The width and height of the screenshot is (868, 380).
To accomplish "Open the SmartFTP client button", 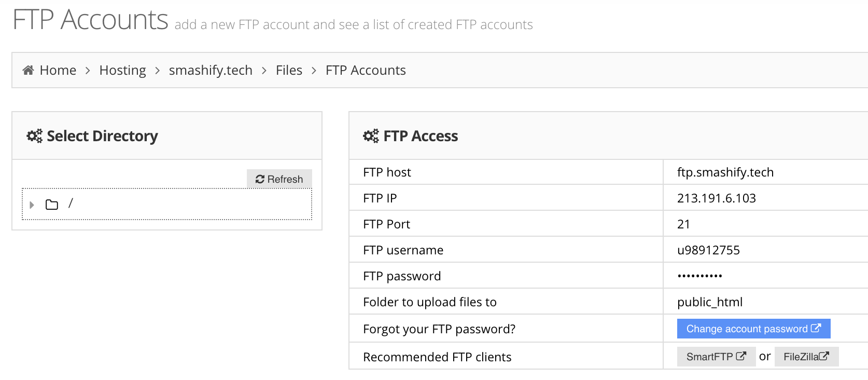I will 716,357.
